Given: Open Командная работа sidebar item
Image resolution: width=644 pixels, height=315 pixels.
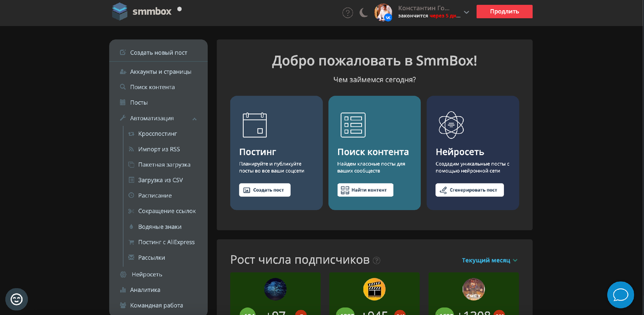Looking at the screenshot, I should click(x=156, y=306).
